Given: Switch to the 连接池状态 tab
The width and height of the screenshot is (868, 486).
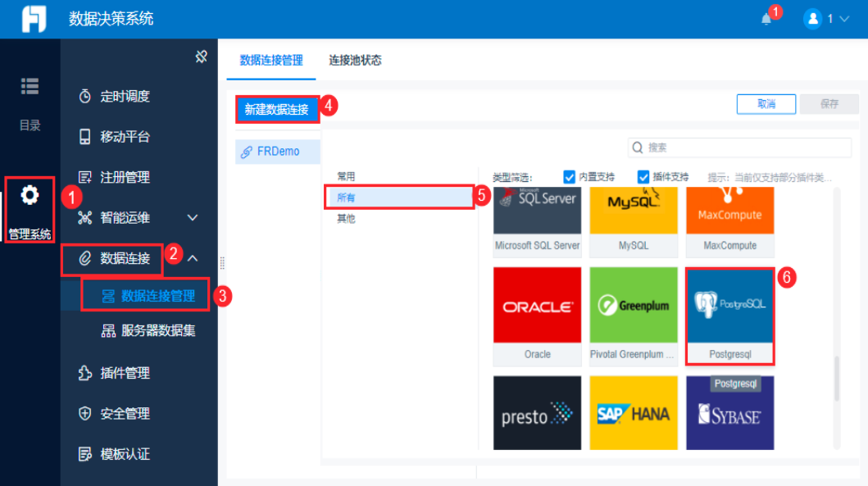Looking at the screenshot, I should pos(355,60).
